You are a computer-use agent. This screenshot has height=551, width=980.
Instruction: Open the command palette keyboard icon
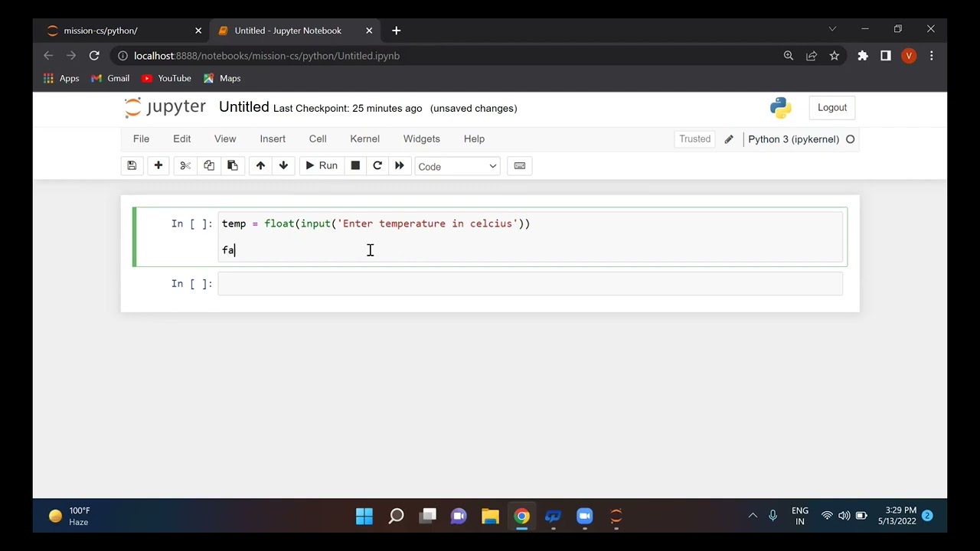tap(520, 166)
